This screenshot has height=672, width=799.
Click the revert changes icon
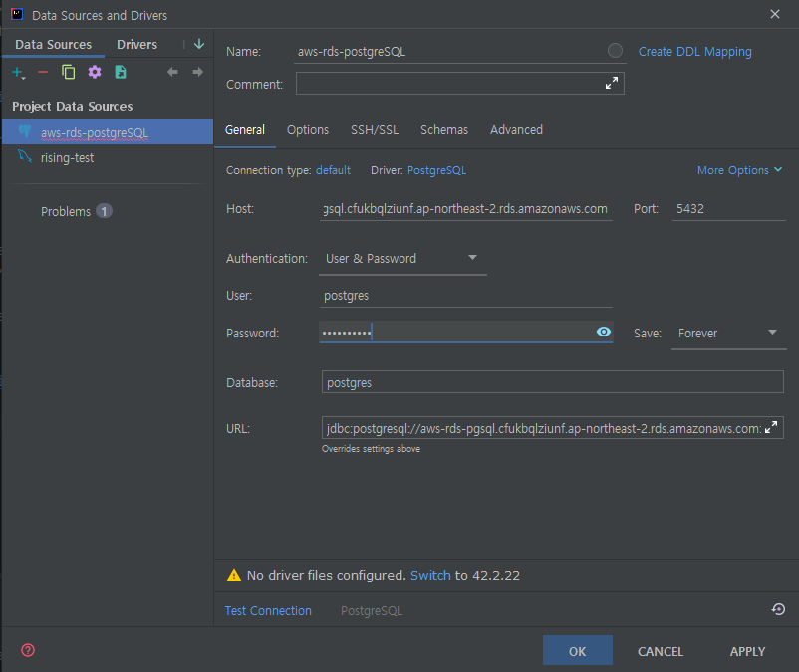point(778,609)
